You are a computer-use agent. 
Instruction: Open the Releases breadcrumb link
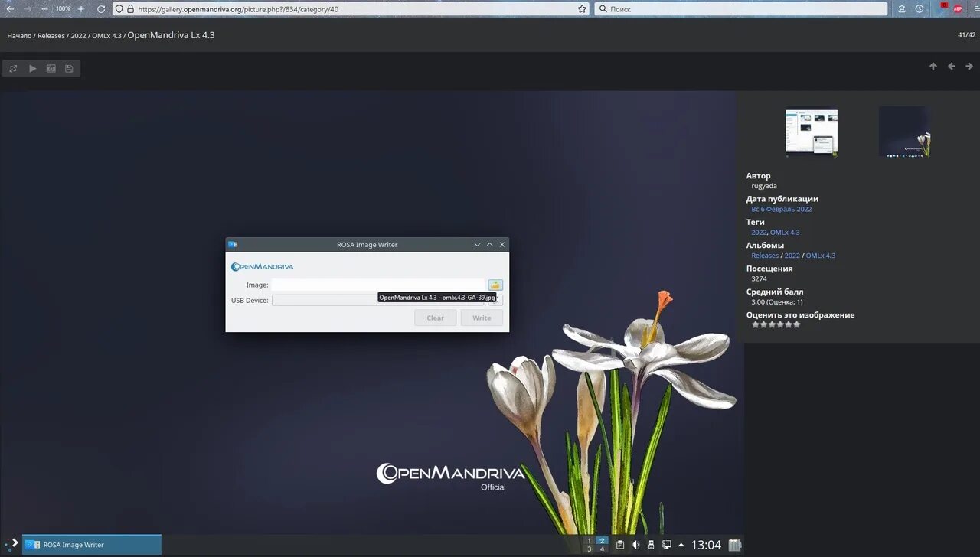51,36
